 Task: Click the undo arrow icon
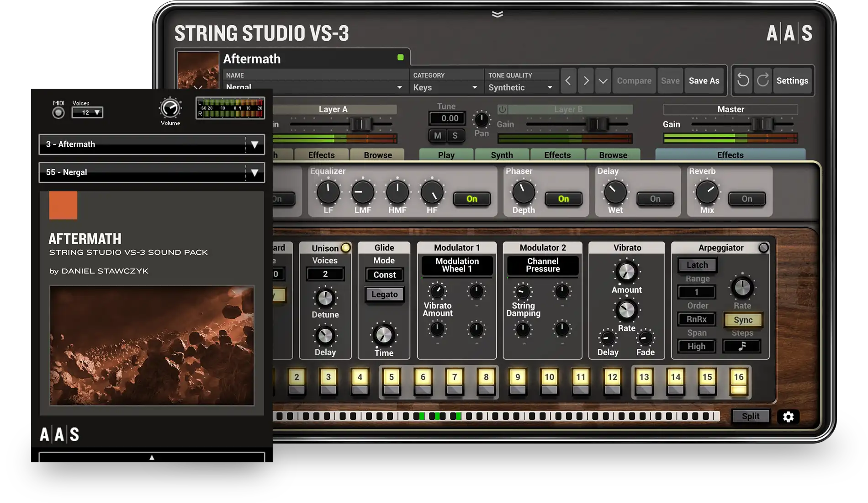(x=743, y=80)
